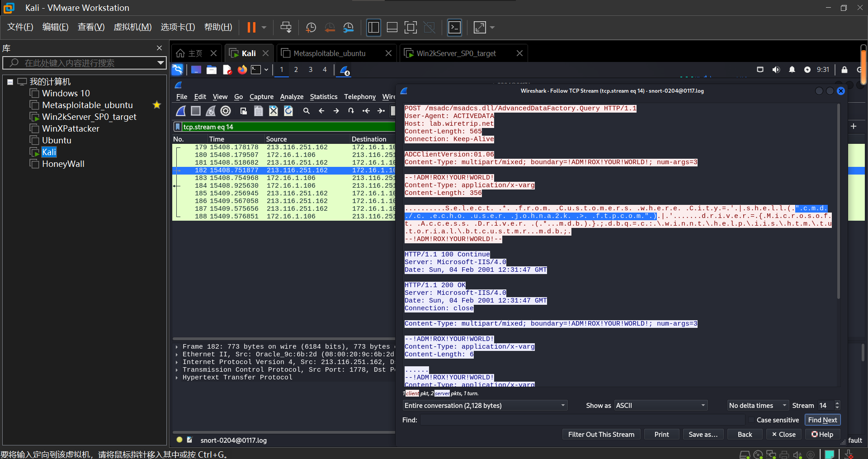Expand the Hypertext Transfer Protocol tree row

click(177, 378)
